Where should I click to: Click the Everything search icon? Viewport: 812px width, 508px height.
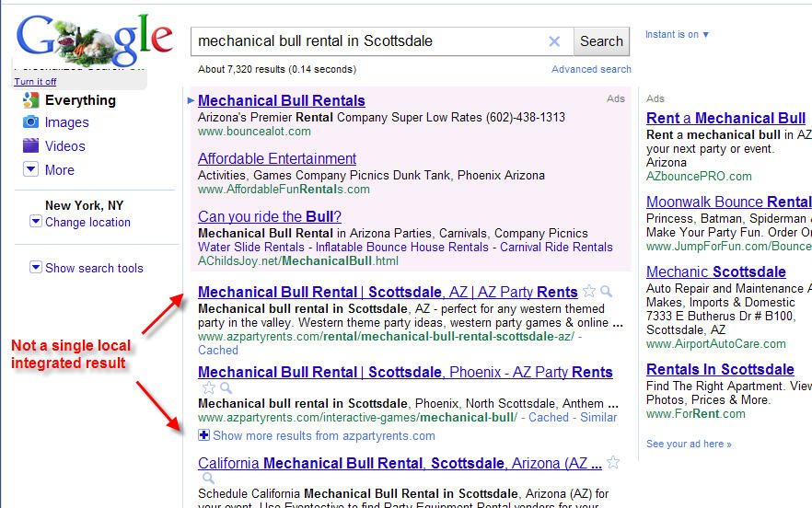[x=30, y=100]
